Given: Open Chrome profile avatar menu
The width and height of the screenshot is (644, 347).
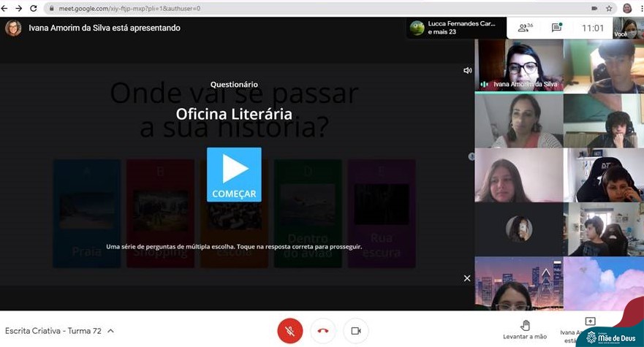Looking at the screenshot, I should point(626,8).
